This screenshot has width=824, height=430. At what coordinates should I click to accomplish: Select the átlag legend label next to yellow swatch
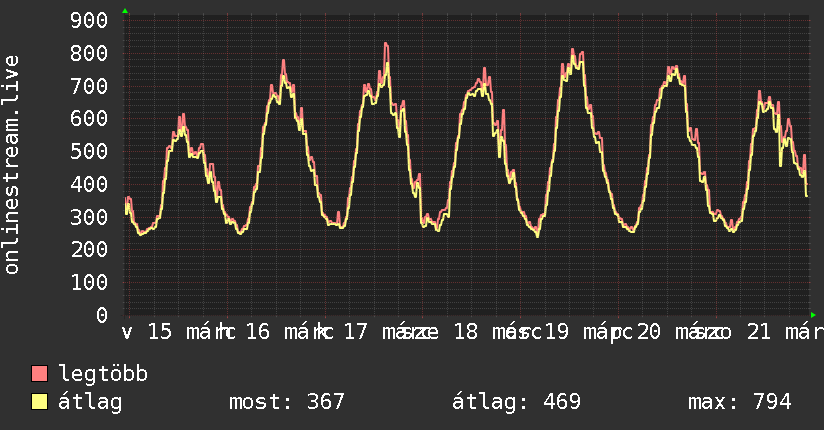coord(90,402)
